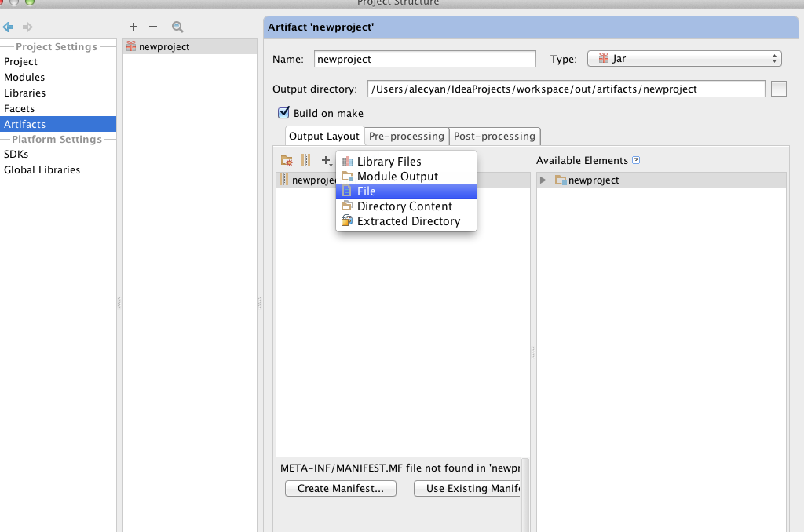Select Artifacts in Project Settings
Screen dimensions: 804x532
(x=58, y=124)
